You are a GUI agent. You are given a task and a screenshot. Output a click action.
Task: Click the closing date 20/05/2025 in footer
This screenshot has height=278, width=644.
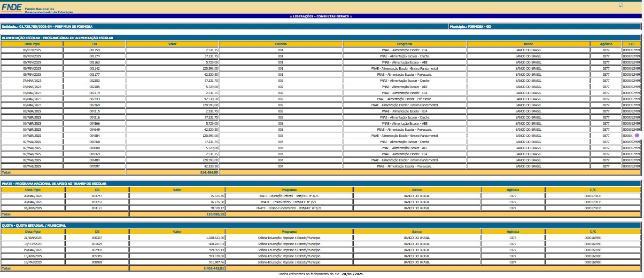click(352, 274)
